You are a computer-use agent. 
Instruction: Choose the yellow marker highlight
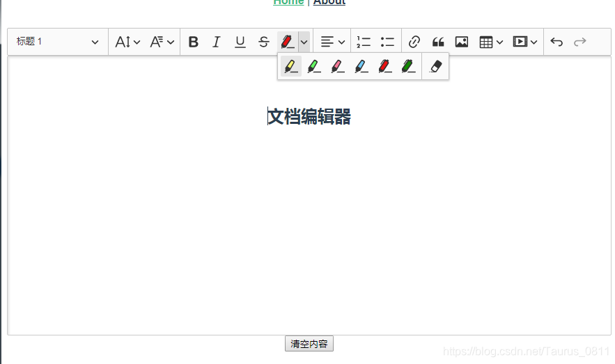(290, 66)
